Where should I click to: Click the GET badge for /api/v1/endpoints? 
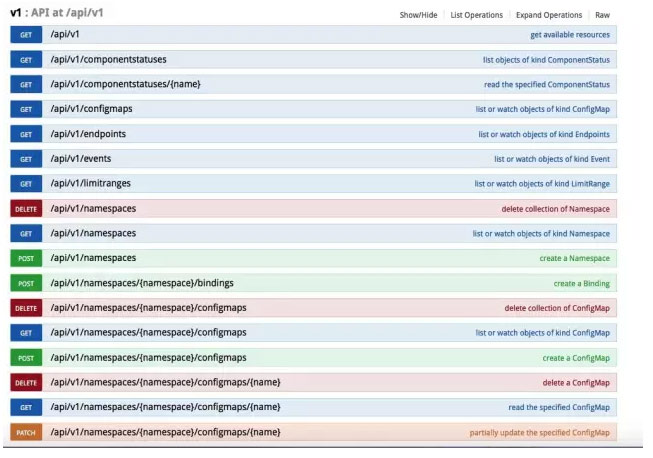click(26, 134)
